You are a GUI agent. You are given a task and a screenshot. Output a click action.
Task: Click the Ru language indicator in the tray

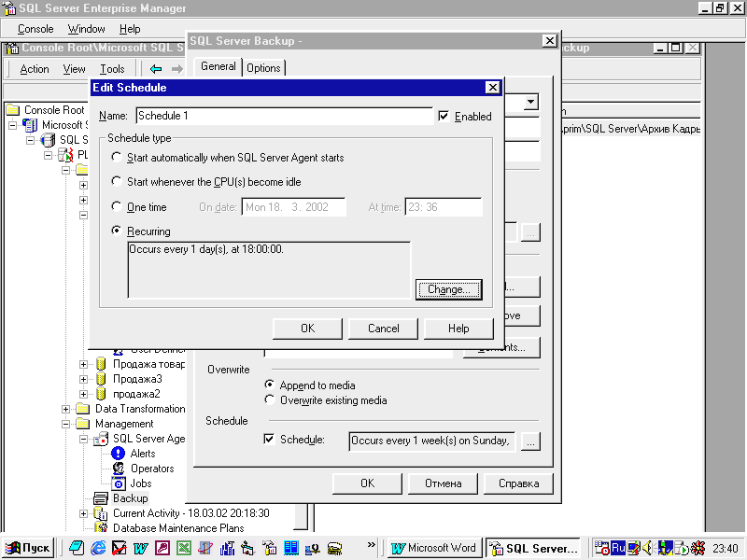[x=618, y=548]
